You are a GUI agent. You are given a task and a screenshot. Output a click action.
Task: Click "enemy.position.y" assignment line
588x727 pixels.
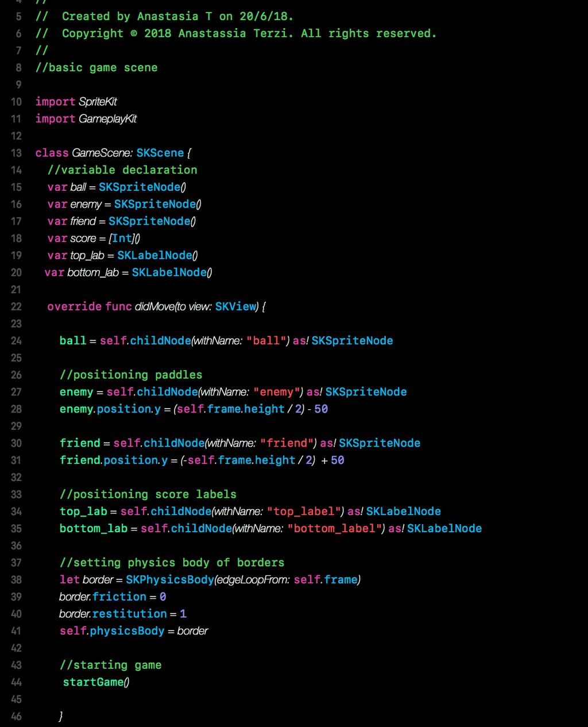(194, 409)
